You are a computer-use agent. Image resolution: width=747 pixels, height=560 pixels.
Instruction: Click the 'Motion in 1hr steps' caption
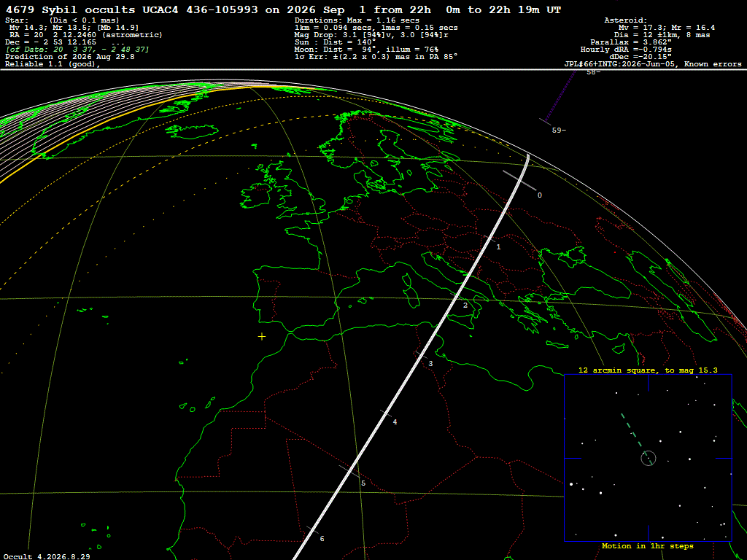click(648, 546)
